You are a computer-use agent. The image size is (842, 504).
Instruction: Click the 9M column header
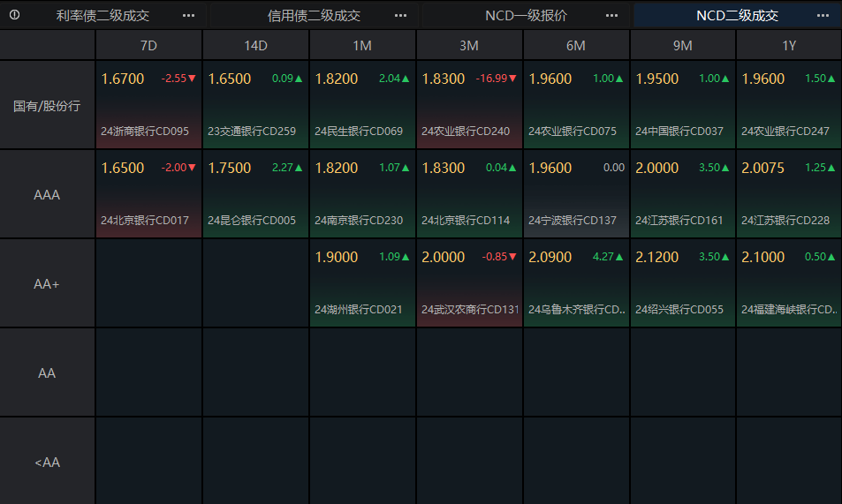coord(682,46)
